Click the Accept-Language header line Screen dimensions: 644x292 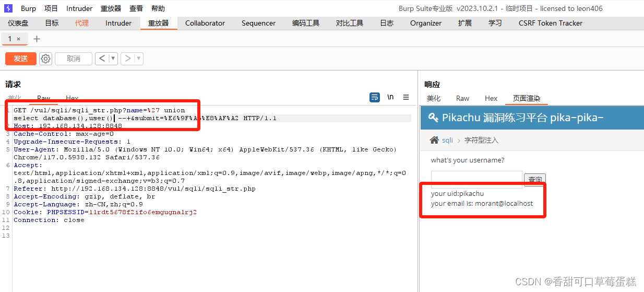point(78,204)
